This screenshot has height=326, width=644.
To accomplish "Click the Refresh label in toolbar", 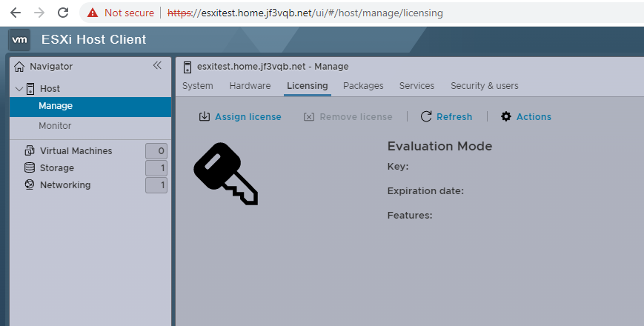I will [454, 117].
